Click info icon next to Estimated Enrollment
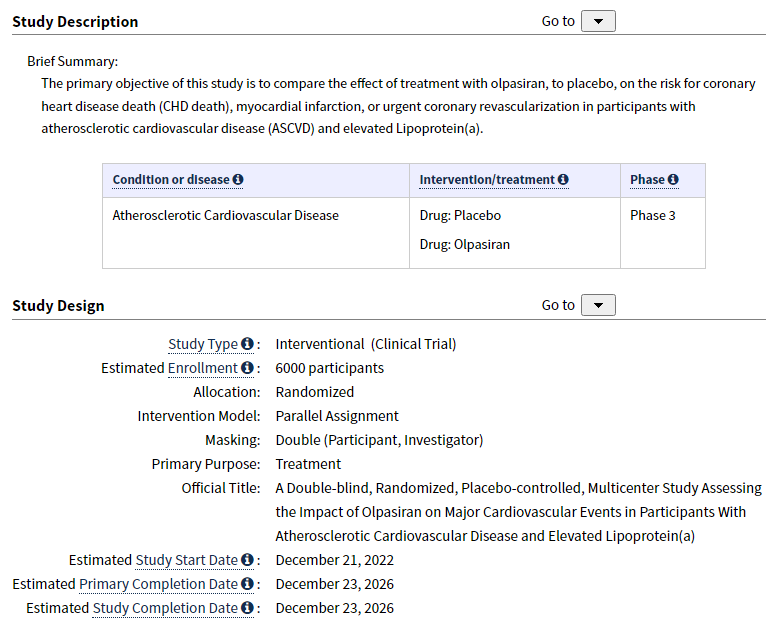This screenshot has width=772, height=637. [248, 368]
